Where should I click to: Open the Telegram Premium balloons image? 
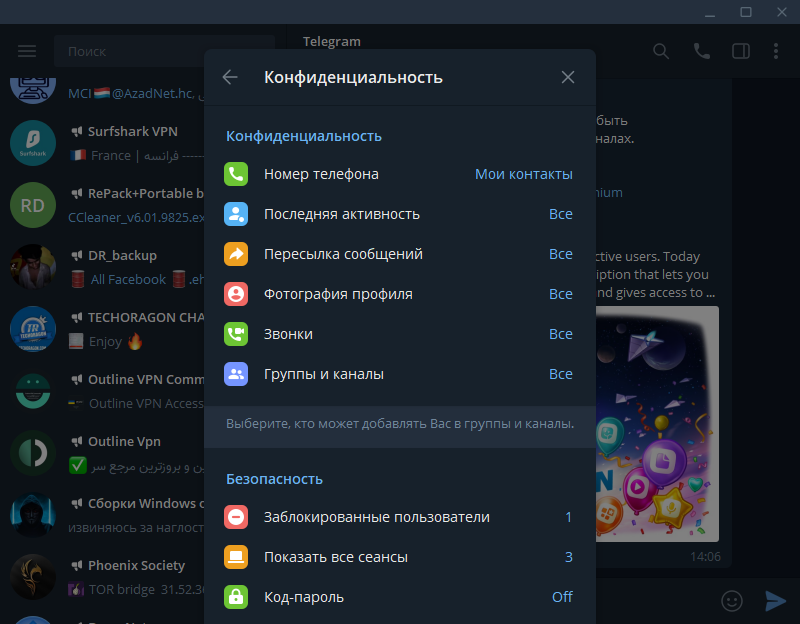click(x=657, y=423)
